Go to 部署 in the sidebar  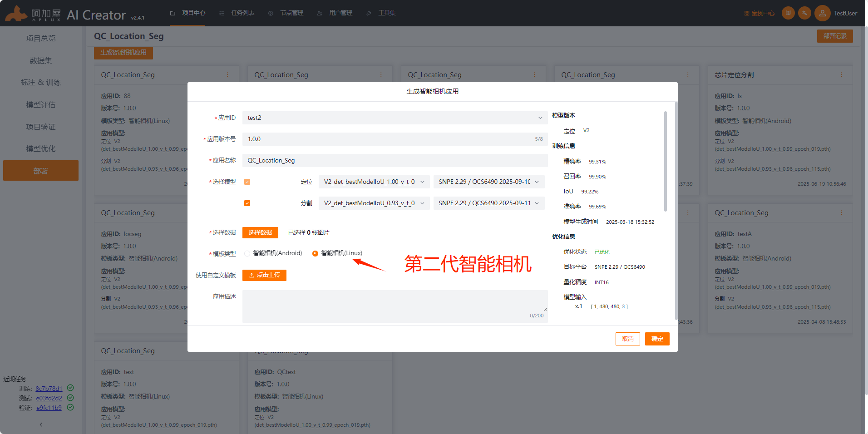coord(41,171)
